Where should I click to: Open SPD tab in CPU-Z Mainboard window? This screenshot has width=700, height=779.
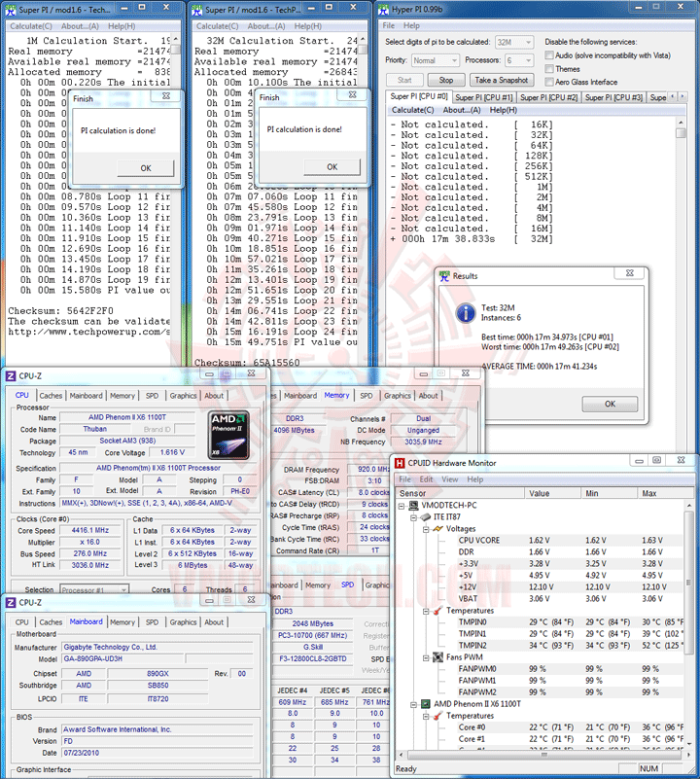(152, 622)
